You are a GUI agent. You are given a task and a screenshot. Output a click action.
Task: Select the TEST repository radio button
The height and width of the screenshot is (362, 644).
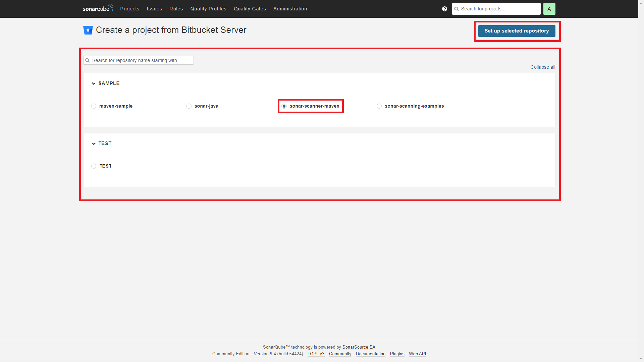(94, 166)
